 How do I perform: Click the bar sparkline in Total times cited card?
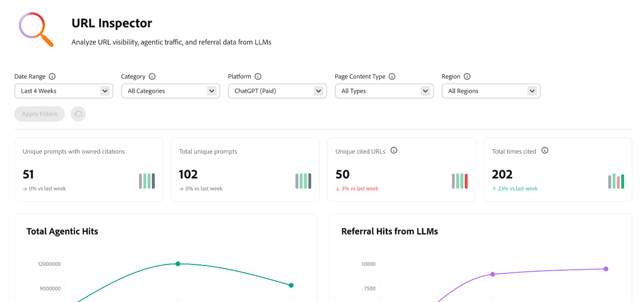click(x=616, y=181)
